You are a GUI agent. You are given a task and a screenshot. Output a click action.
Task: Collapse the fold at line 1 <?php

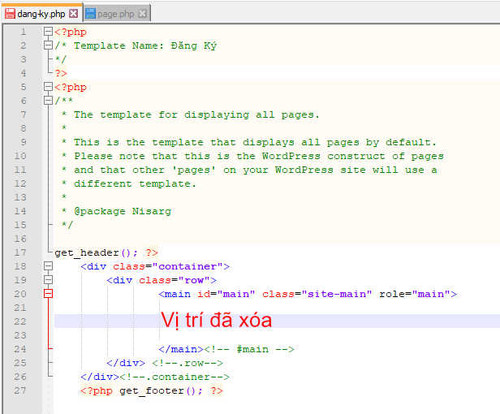click(x=48, y=32)
